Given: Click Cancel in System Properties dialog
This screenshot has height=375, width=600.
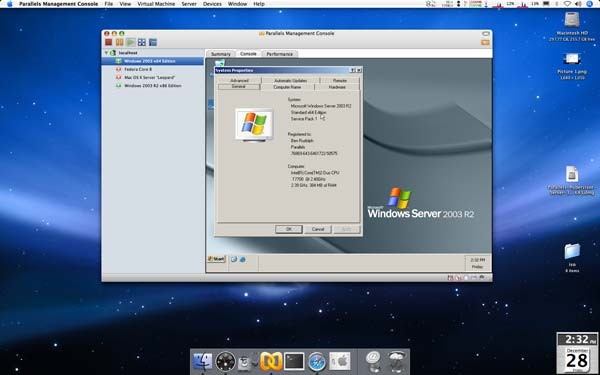Looking at the screenshot, I should [x=318, y=229].
